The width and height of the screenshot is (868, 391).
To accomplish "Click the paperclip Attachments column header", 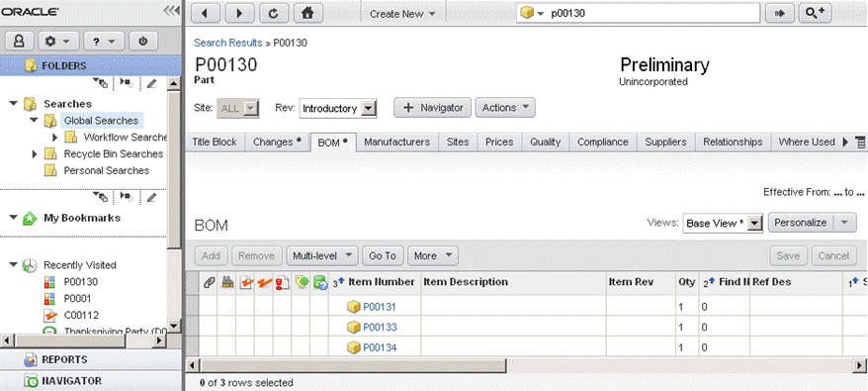I will tap(209, 282).
